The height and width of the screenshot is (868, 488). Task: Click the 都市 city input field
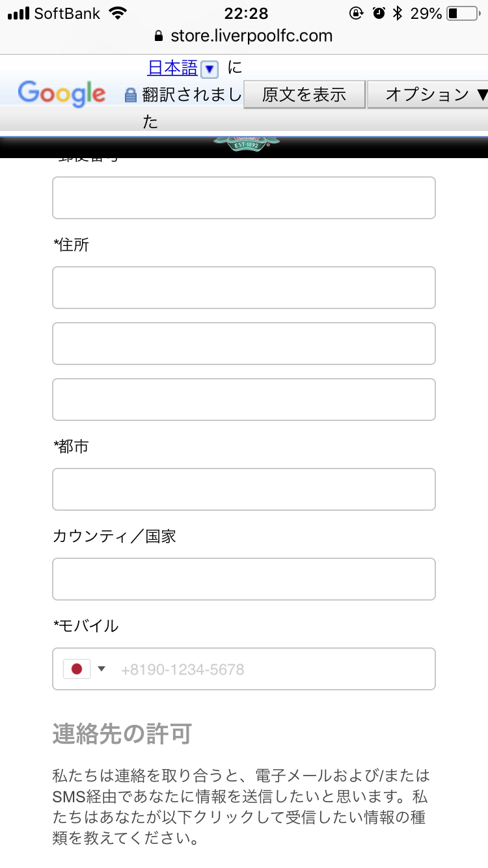[244, 489]
